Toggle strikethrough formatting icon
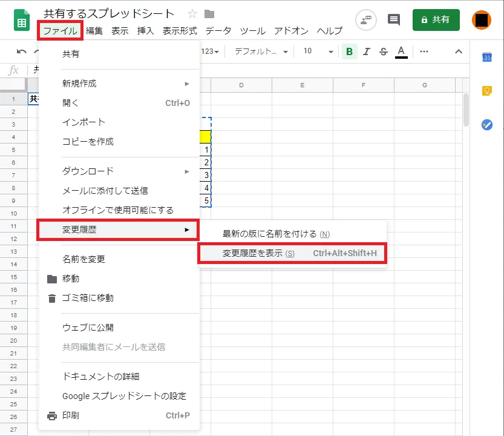Image resolution: width=504 pixels, height=436 pixels. tap(384, 51)
